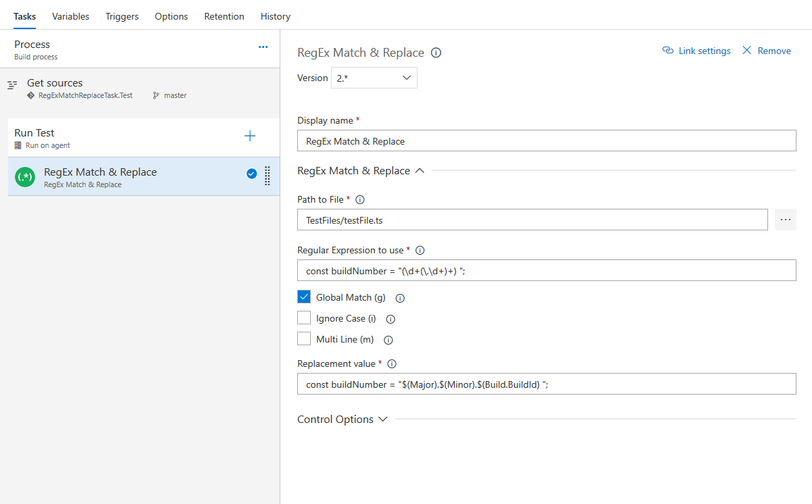
Task: Open the Version 2.* dropdown
Action: click(x=374, y=78)
